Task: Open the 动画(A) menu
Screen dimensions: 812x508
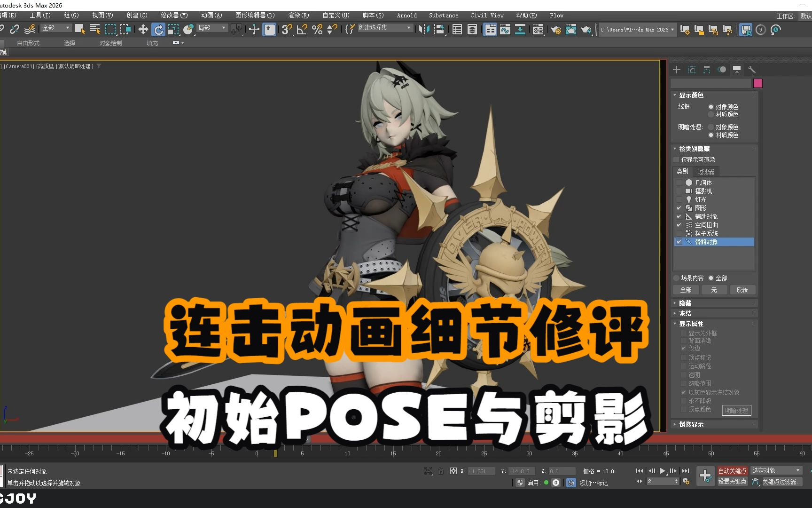Action: 211,16
